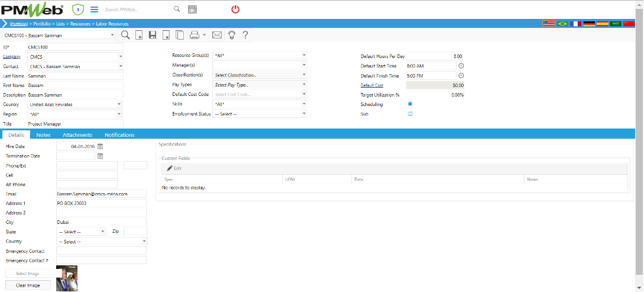The width and height of the screenshot is (644, 292).
Task: Toggle the Scheduling checkbox
Action: pyautogui.click(x=410, y=104)
